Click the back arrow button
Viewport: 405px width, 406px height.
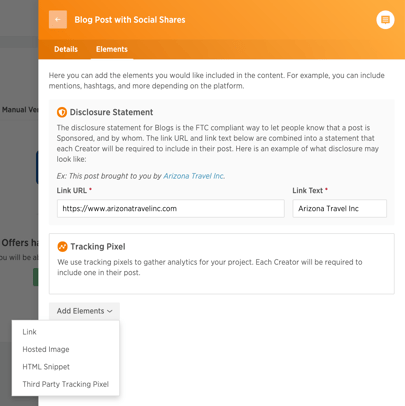pyautogui.click(x=58, y=19)
